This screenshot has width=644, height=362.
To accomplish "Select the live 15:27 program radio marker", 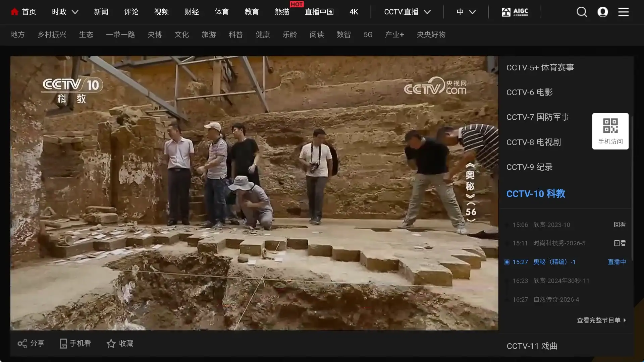I will [507, 262].
